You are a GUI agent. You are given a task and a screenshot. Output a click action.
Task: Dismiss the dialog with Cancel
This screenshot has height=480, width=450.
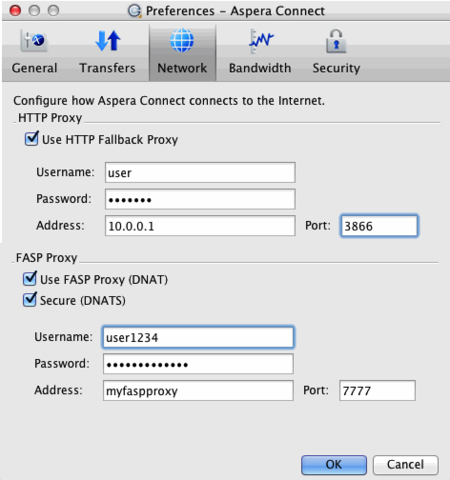tap(405, 465)
